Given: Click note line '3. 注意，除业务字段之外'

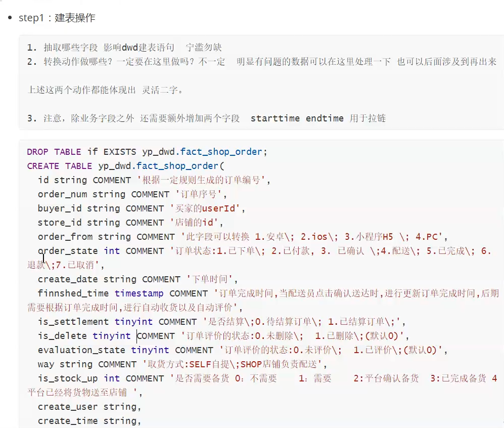Looking at the screenshot, I should point(206,118).
